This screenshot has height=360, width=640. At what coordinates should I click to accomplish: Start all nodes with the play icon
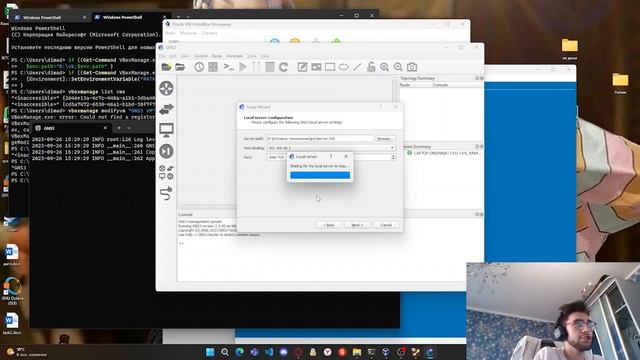243,67
